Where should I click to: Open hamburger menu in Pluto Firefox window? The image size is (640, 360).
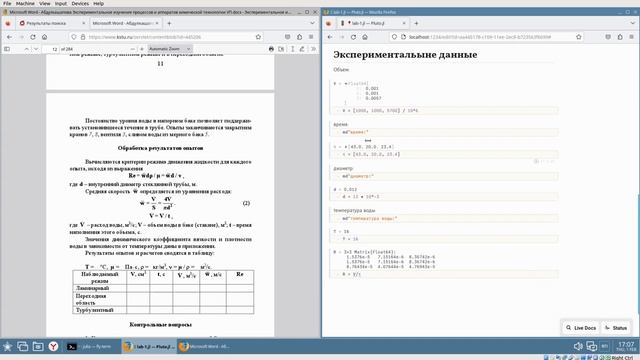pyautogui.click(x=631, y=37)
